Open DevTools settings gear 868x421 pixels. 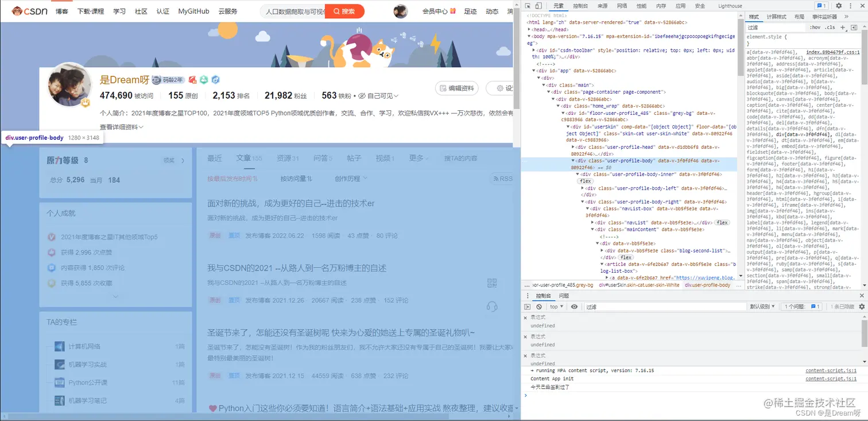click(x=838, y=5)
